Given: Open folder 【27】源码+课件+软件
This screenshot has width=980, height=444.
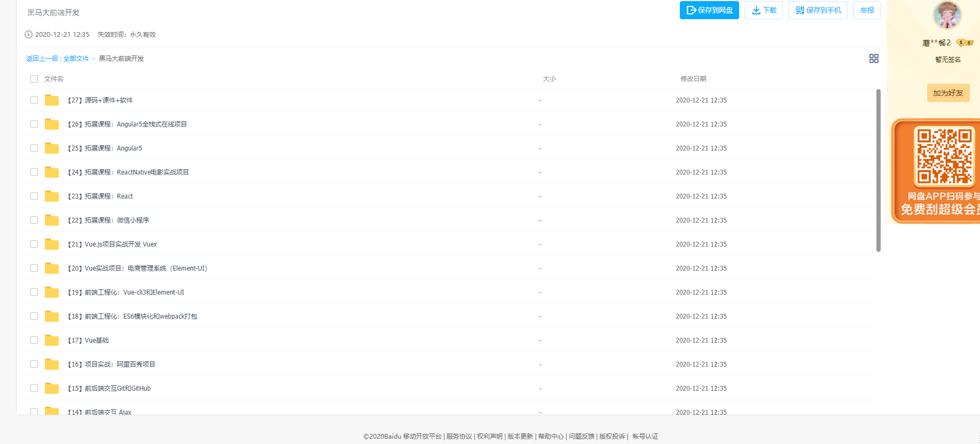Looking at the screenshot, I should click(100, 100).
